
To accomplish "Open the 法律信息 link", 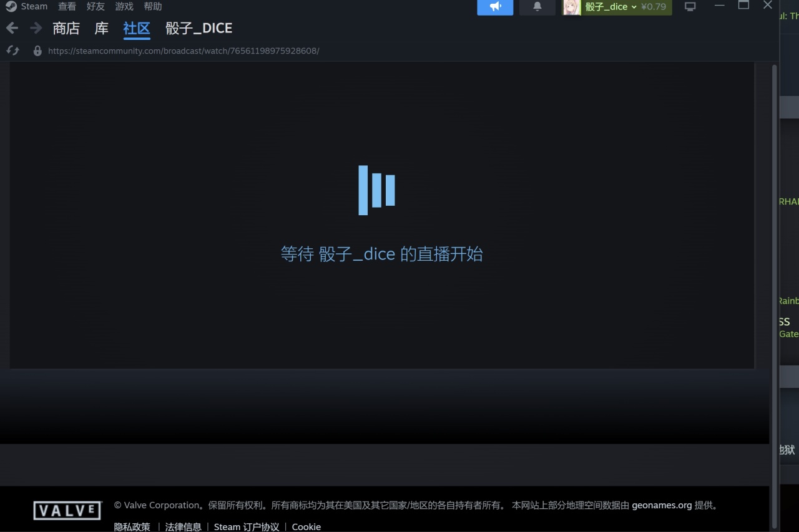I will [183, 527].
